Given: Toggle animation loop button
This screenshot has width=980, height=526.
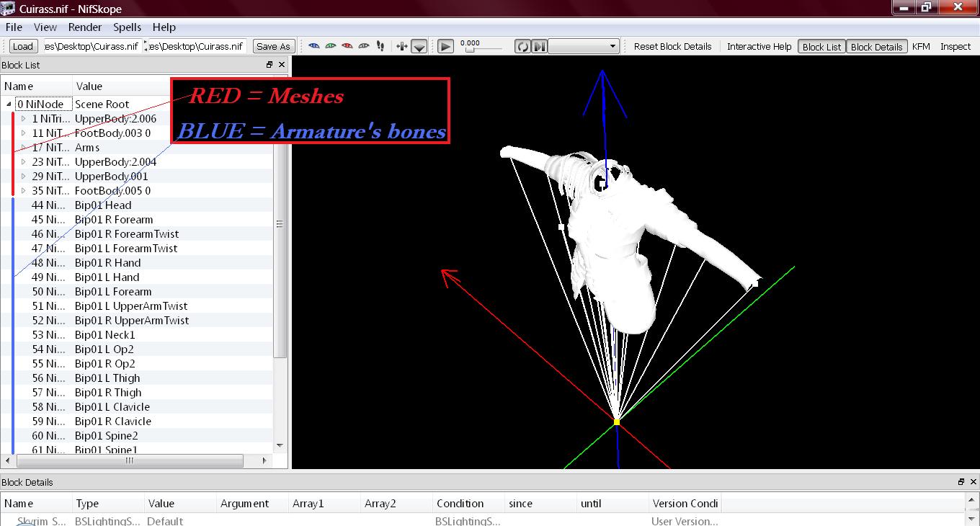Looking at the screenshot, I should pos(522,47).
